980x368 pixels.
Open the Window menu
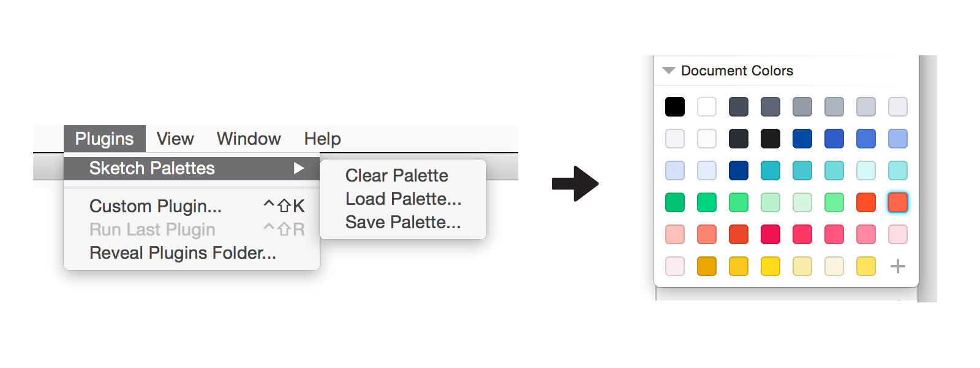[247, 138]
